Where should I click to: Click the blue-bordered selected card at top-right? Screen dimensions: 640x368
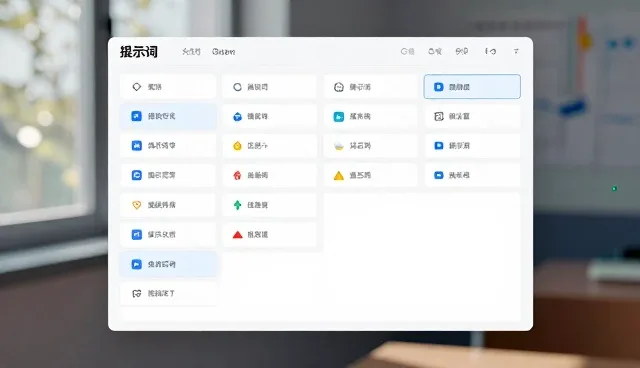pyautogui.click(x=472, y=86)
